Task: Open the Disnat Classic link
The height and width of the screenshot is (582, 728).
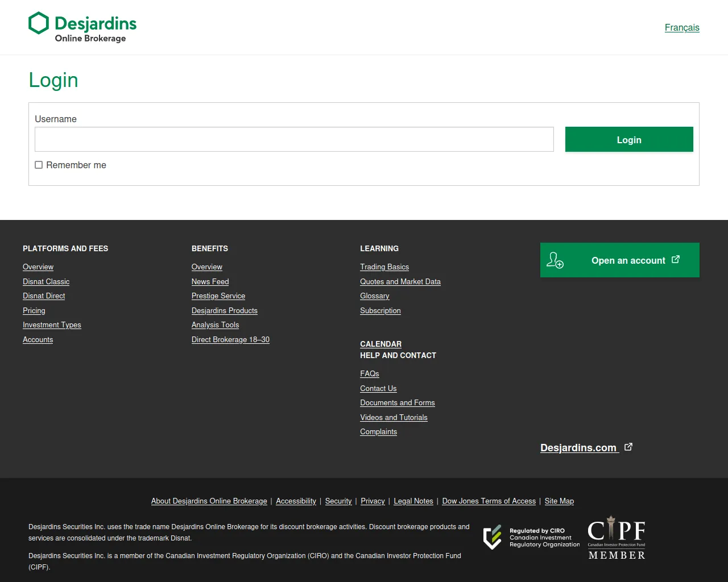Action: pos(46,281)
